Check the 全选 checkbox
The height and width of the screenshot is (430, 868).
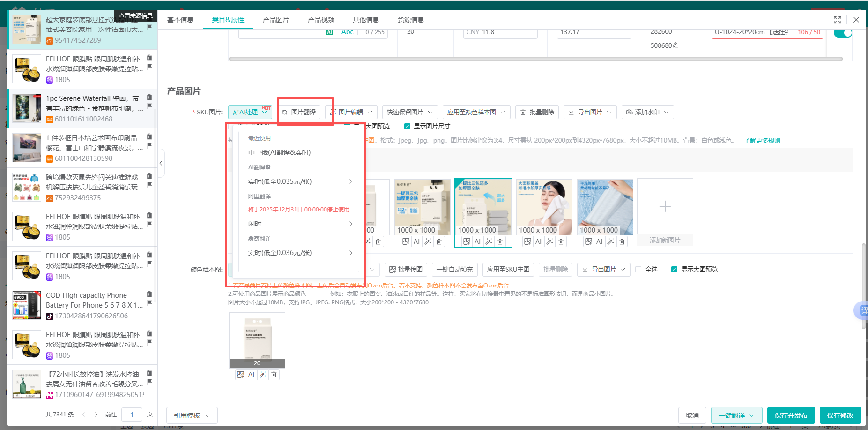638,269
